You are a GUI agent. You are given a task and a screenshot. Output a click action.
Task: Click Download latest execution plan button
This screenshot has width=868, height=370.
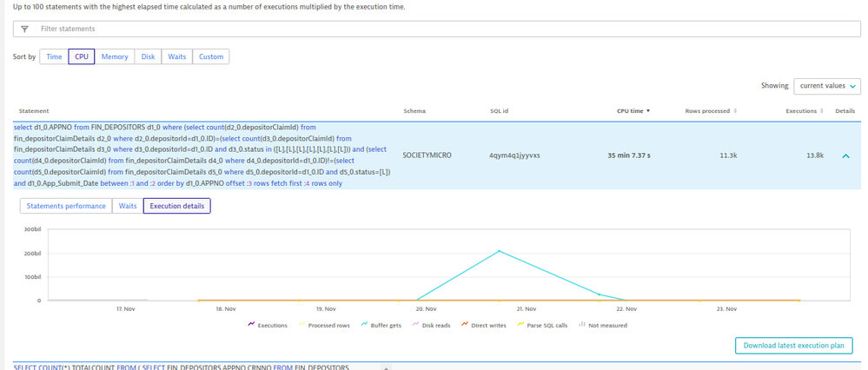793,346
